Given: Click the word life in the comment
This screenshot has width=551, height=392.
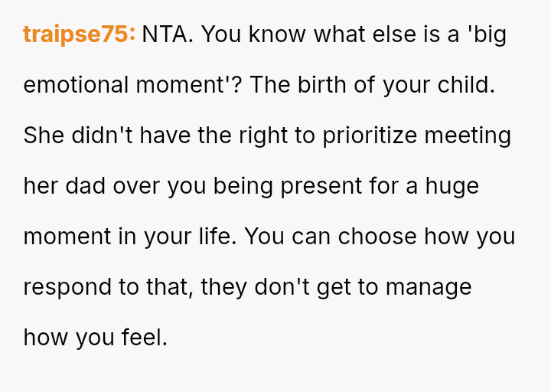Looking at the screenshot, I should click(x=219, y=237).
